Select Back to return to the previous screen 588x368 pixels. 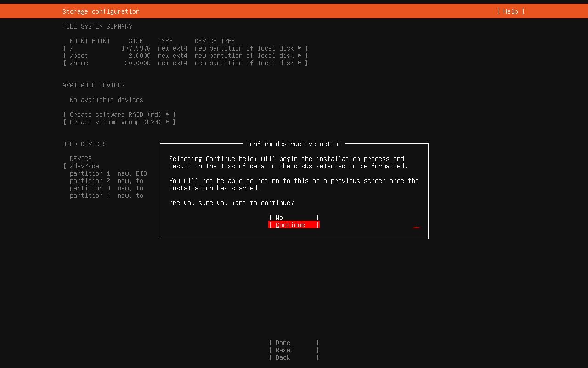(x=294, y=357)
